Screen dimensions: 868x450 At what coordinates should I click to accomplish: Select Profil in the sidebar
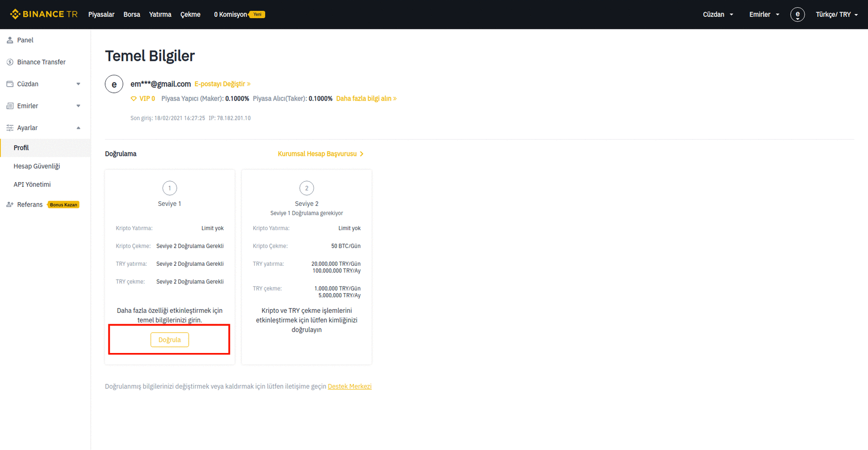[x=45, y=148]
